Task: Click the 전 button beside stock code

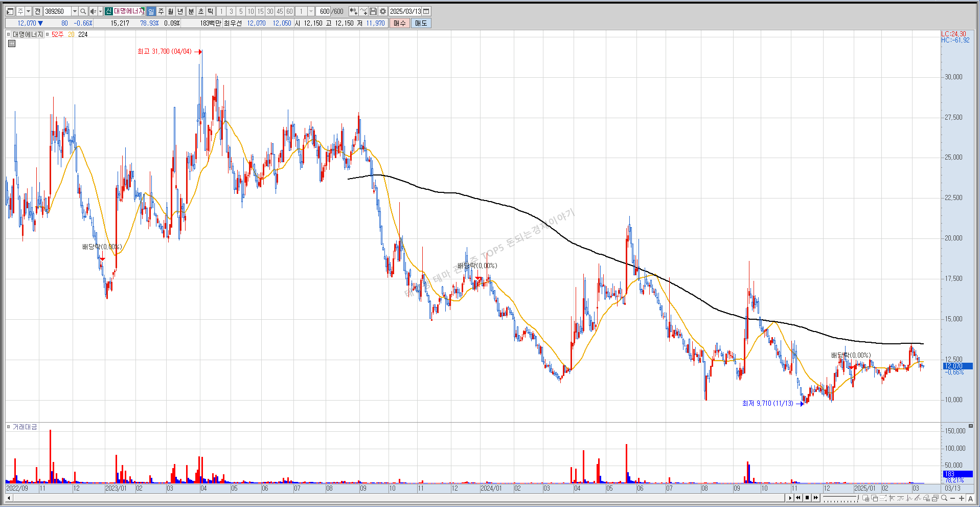Action: tap(37, 11)
